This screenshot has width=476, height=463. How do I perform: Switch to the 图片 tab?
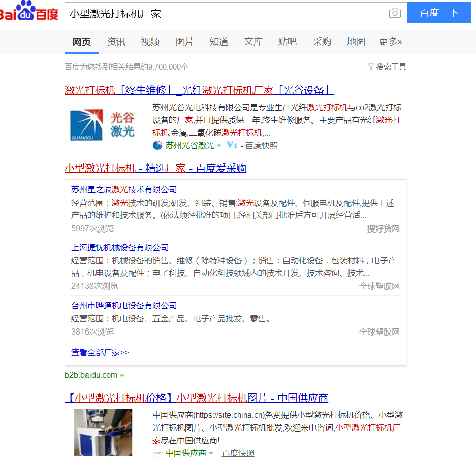coord(184,42)
